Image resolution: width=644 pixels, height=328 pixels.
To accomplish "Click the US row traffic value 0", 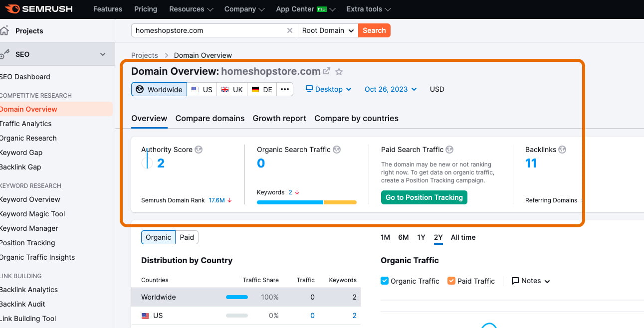I will [313, 316].
